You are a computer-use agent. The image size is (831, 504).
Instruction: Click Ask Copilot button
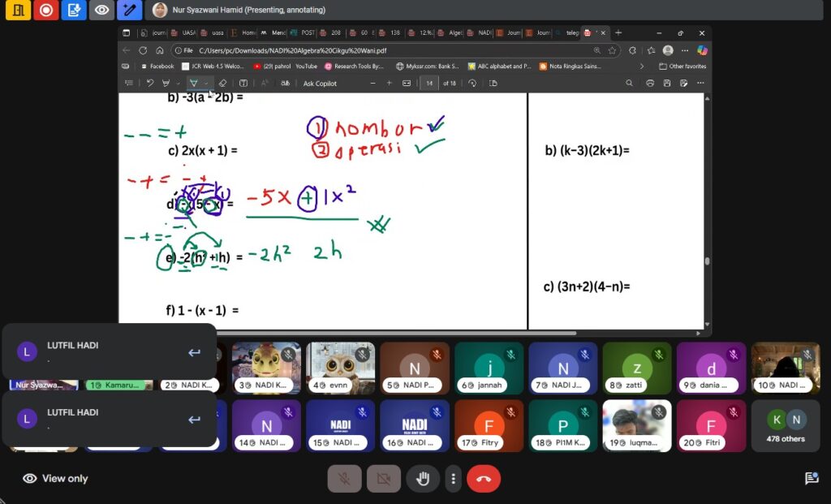(x=320, y=83)
